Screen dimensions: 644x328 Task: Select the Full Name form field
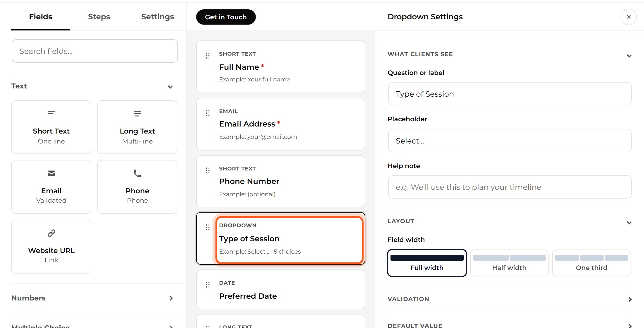280,67
